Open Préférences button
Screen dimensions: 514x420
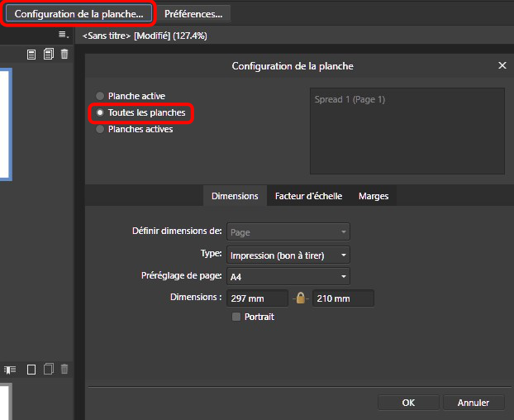(x=193, y=14)
